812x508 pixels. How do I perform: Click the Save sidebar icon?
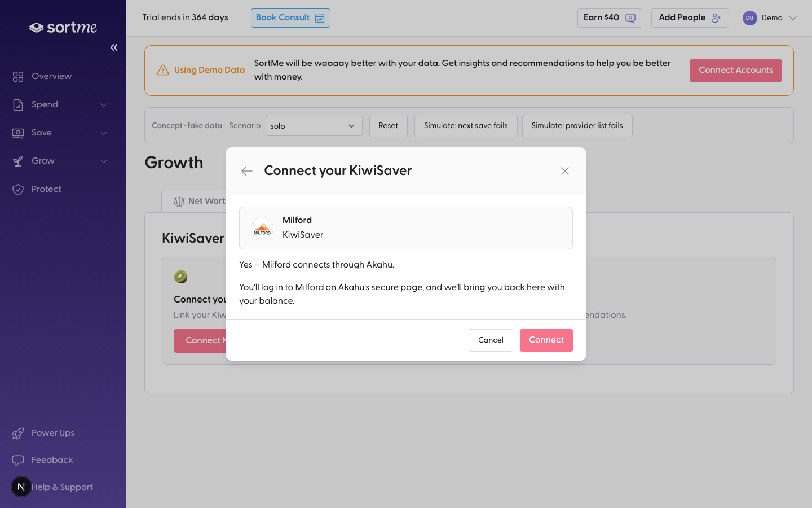pyautogui.click(x=18, y=133)
